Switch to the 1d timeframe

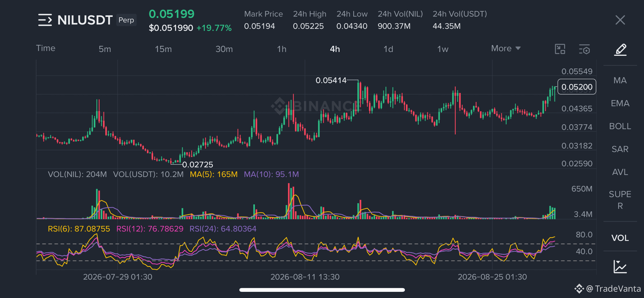click(388, 49)
